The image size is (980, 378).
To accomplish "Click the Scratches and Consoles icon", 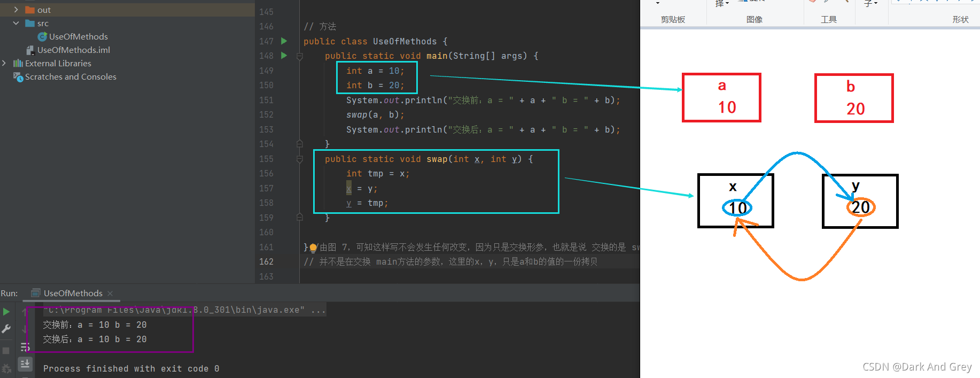I will coord(18,76).
